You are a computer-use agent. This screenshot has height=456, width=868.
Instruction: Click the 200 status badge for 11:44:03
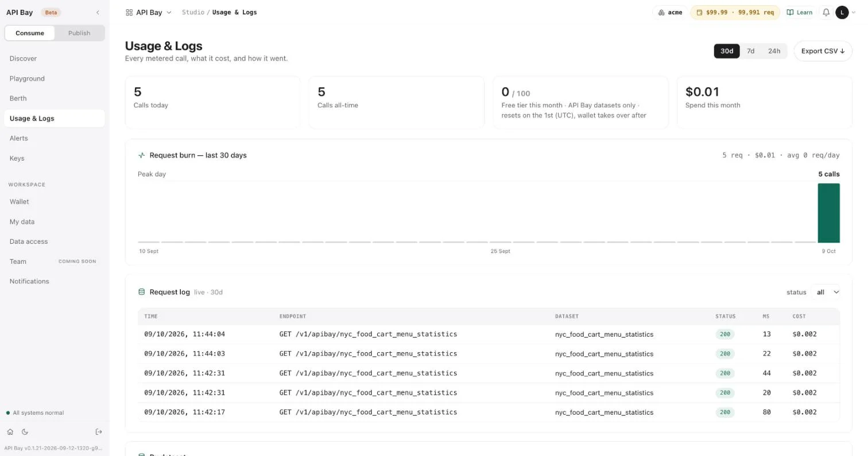pos(725,354)
